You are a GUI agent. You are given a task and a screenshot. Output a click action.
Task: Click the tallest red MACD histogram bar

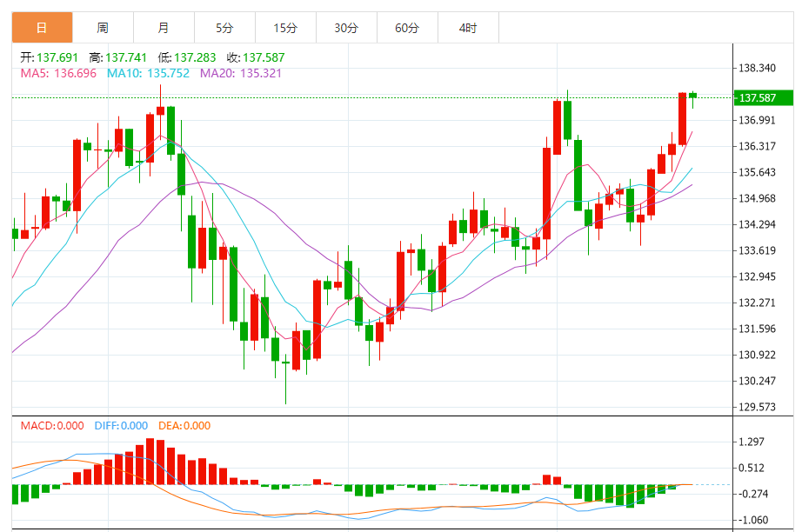click(150, 462)
